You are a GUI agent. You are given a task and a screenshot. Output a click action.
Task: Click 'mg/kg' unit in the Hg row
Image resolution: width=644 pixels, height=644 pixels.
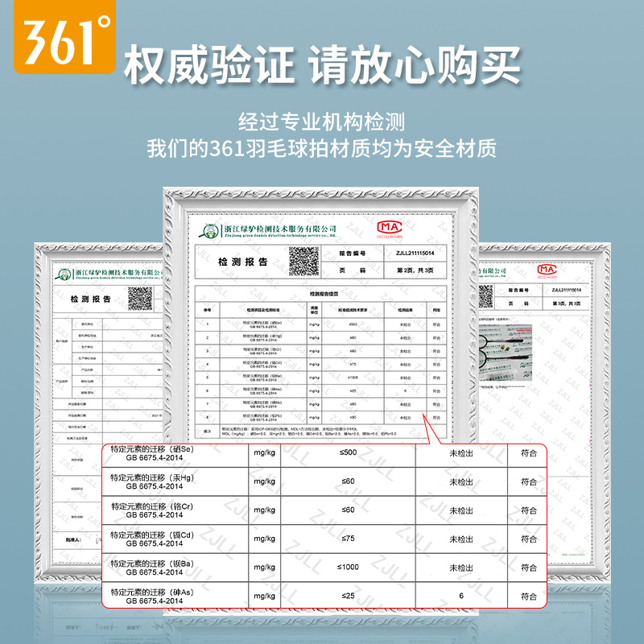click(x=265, y=481)
